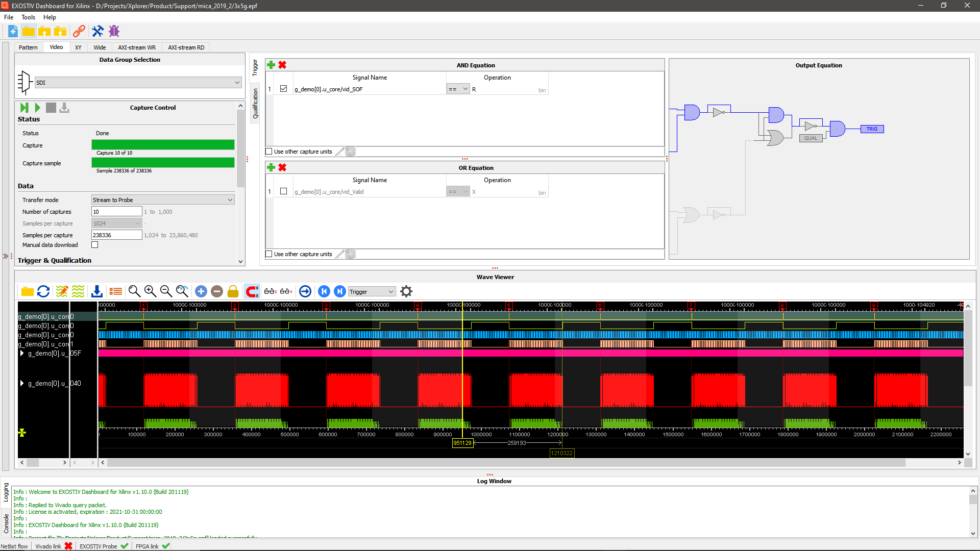Click the gray download data icon in Capture Control
Screen dimensions: 980x551
pos(64,108)
